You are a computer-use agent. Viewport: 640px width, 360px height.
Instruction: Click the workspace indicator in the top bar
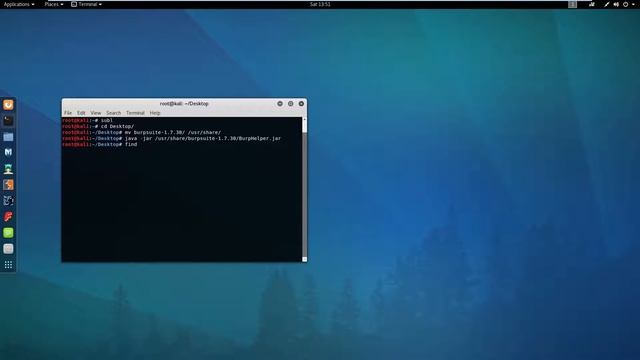572,4
